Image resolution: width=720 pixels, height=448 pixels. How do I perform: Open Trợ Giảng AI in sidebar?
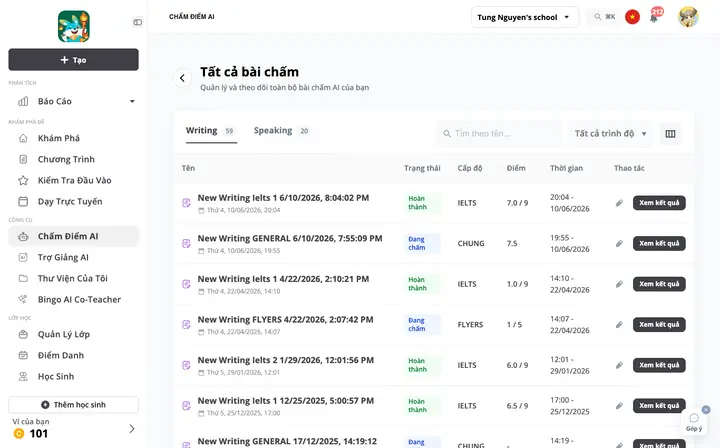[73, 258]
